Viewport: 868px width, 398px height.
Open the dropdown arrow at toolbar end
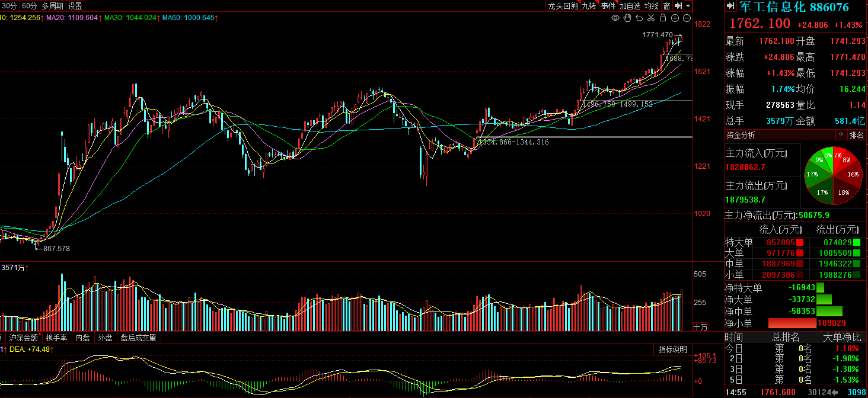point(688,6)
